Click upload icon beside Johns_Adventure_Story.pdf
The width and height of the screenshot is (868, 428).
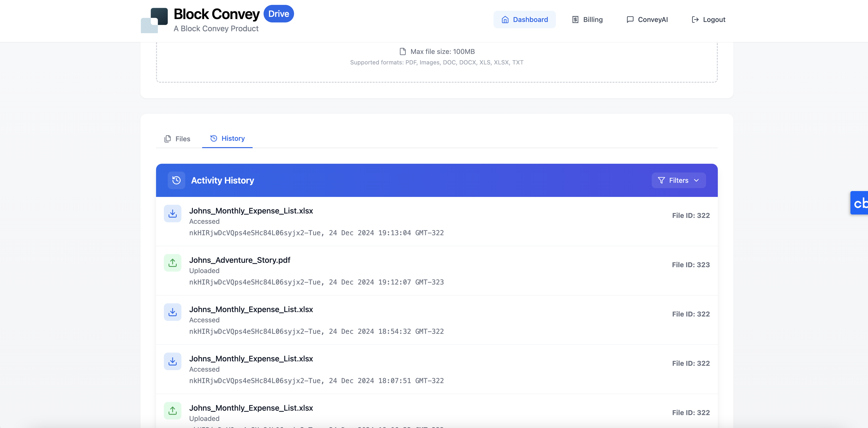[173, 263]
